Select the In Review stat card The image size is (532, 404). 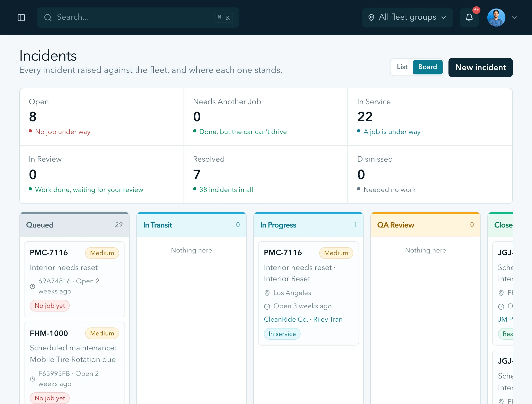click(102, 174)
